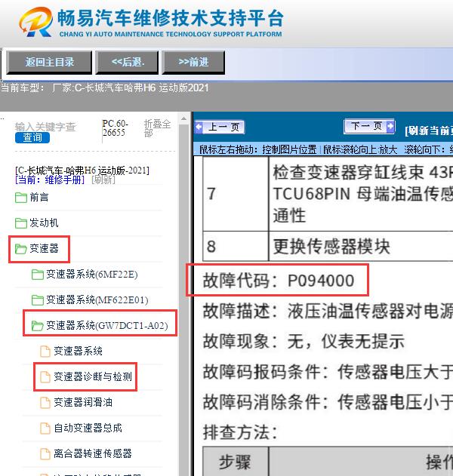453x476 pixels.
Task: Click the [C-长城汽车-哈弗H6 运动版-2021] label
Action: coord(82,170)
